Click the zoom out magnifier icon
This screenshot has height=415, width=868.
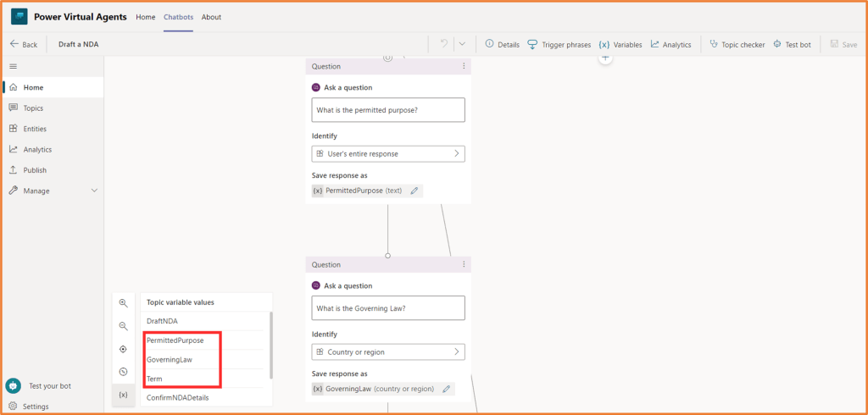[x=123, y=326]
